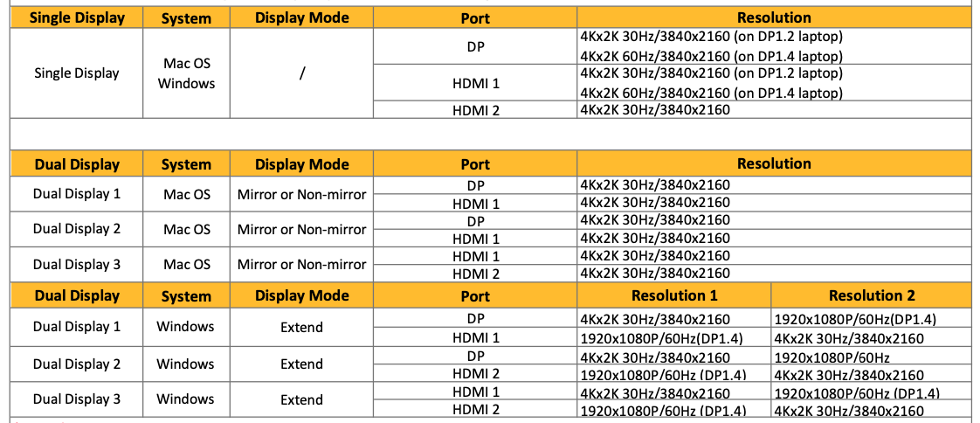Click Mac OS system cell for Dual Display 1

click(187, 194)
